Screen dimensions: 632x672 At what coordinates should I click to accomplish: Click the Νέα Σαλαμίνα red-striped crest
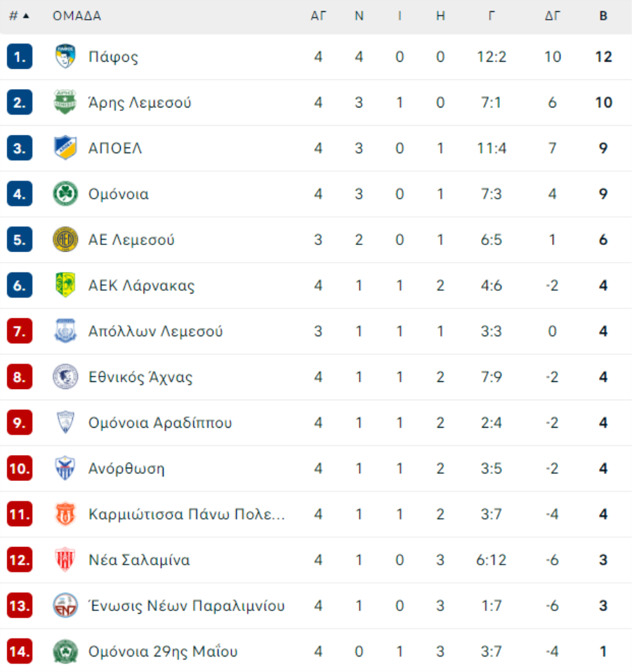click(x=65, y=560)
